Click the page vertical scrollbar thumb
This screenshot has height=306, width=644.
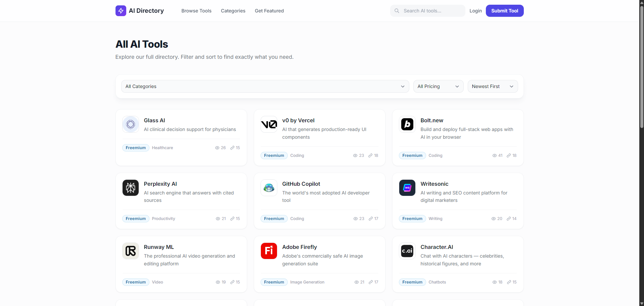pyautogui.click(x=642, y=67)
